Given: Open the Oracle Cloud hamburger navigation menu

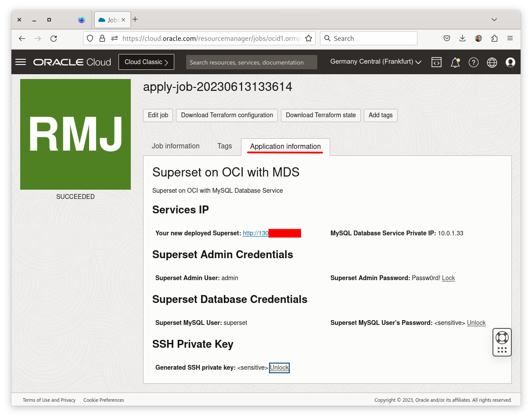Looking at the screenshot, I should [x=21, y=62].
